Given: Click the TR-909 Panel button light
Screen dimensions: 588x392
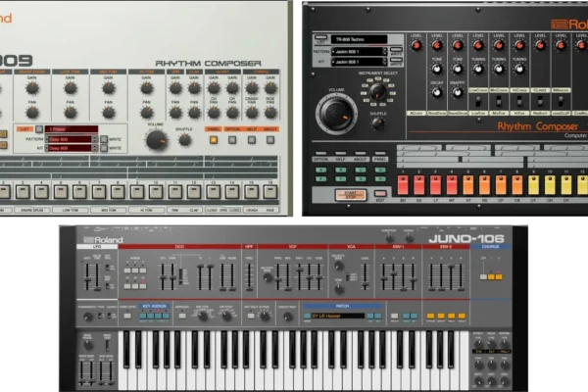Looking at the screenshot, I should click(x=214, y=140).
